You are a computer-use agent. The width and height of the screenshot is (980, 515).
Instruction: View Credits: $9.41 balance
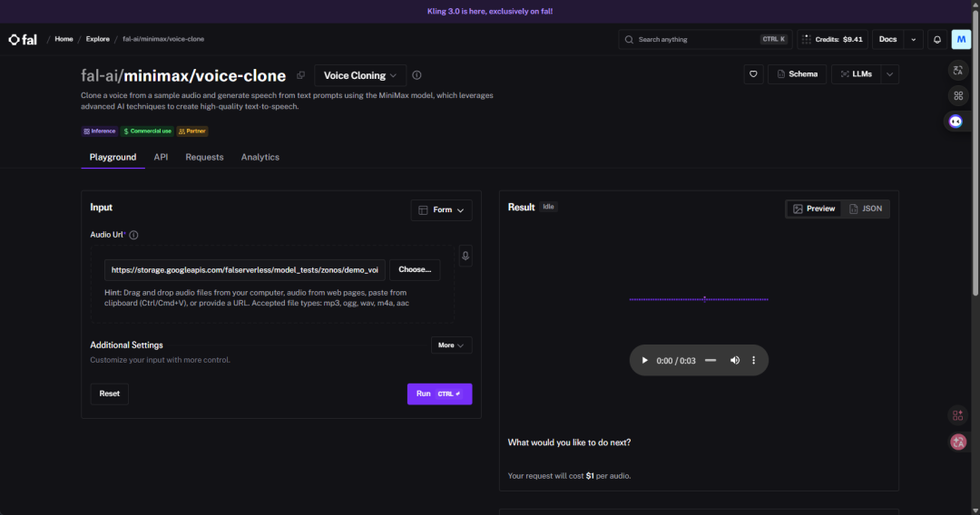click(x=832, y=39)
